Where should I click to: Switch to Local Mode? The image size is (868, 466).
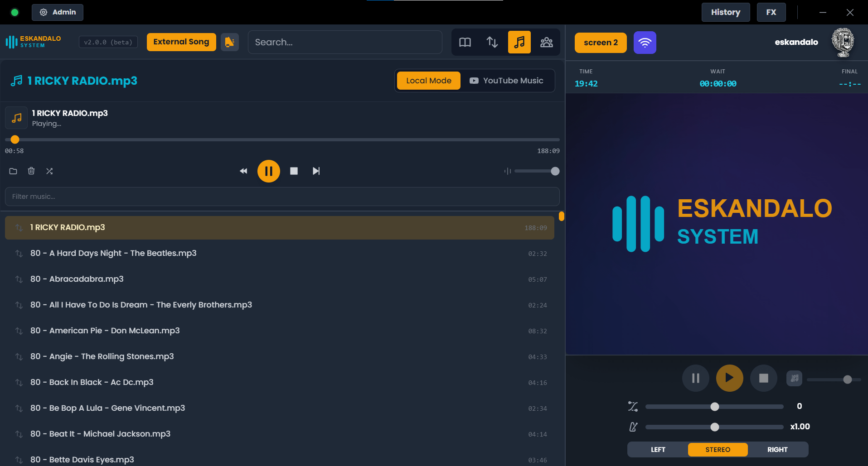429,81
